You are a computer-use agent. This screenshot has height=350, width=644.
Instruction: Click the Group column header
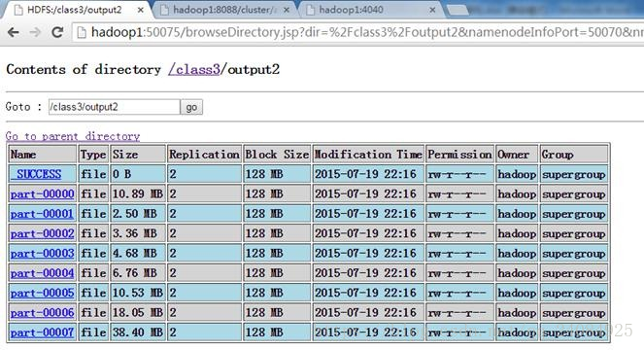(x=574, y=155)
